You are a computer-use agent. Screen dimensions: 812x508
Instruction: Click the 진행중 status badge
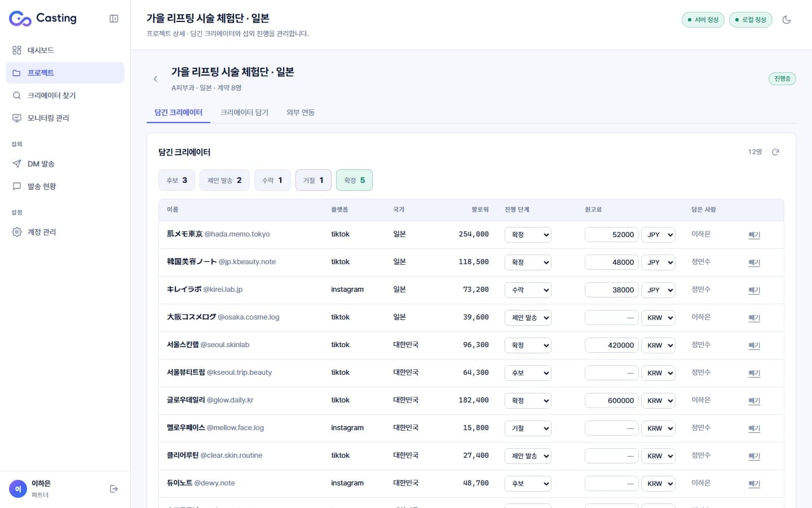click(x=782, y=78)
